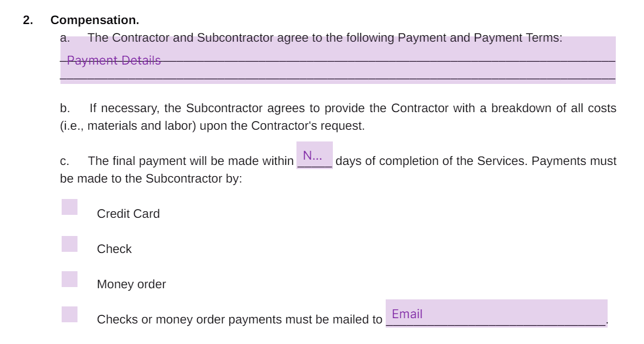Screen dimensions: 644x344
Task: Click 'The final payment will be made' text
Action: click(x=167, y=161)
